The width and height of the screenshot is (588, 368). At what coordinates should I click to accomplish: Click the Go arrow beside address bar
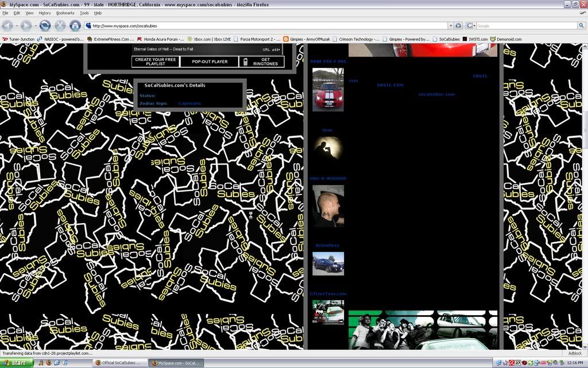click(458, 25)
